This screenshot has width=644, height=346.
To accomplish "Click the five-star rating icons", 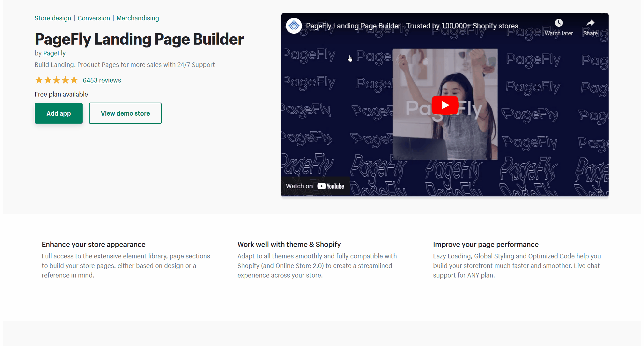I will (56, 80).
